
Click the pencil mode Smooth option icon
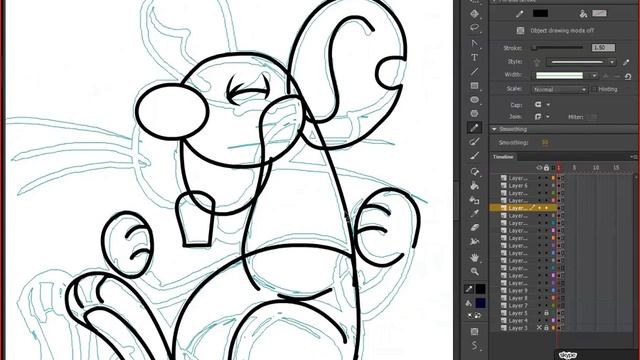point(474,346)
